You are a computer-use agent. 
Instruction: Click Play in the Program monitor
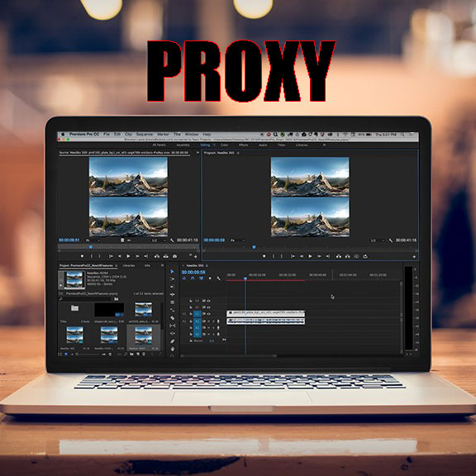[x=310, y=256]
